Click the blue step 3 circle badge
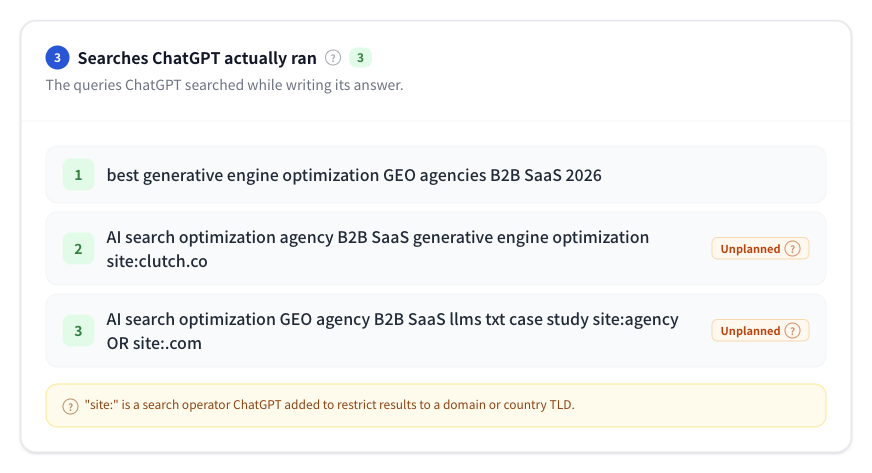Viewport: 872px width, 473px height. coord(57,58)
